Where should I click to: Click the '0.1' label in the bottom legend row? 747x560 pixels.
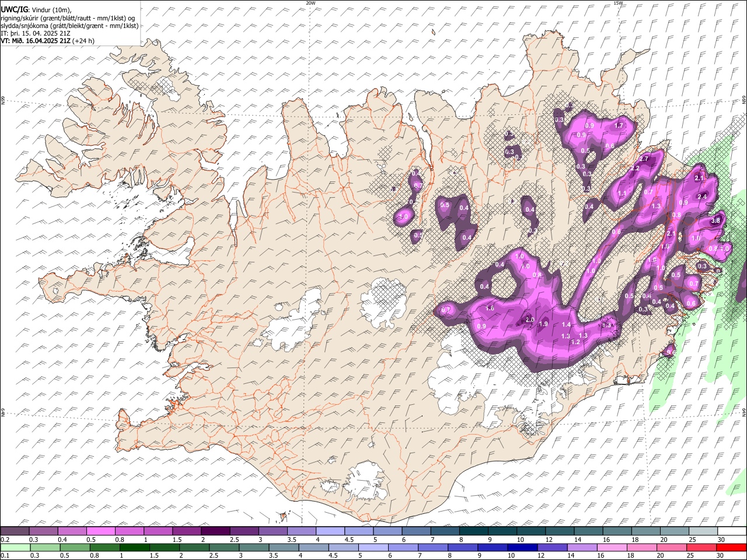(5, 555)
